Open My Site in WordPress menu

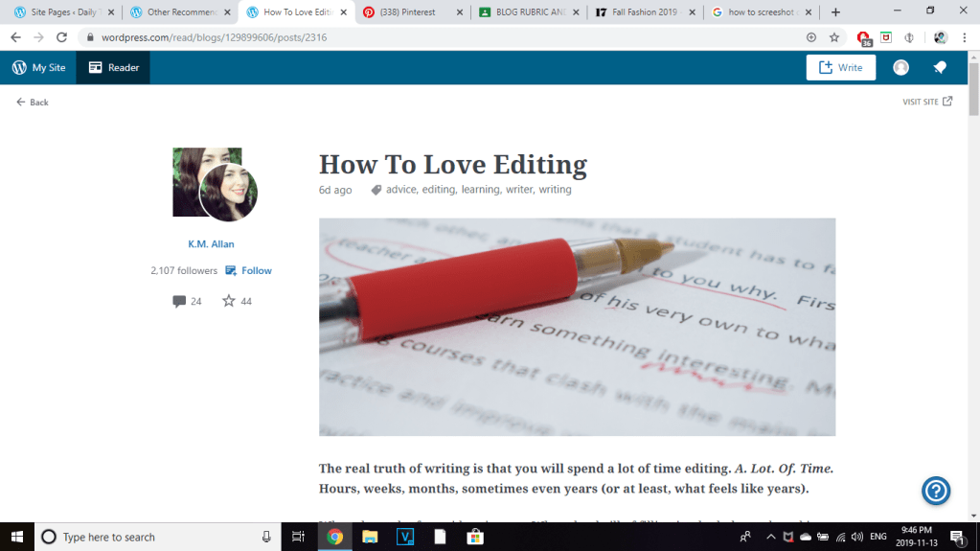tap(39, 68)
